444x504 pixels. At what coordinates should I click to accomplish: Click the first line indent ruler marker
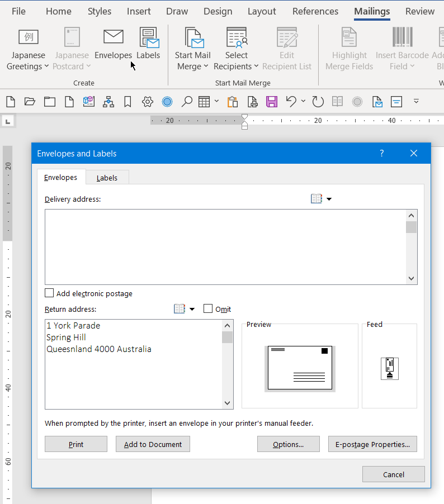(244, 117)
